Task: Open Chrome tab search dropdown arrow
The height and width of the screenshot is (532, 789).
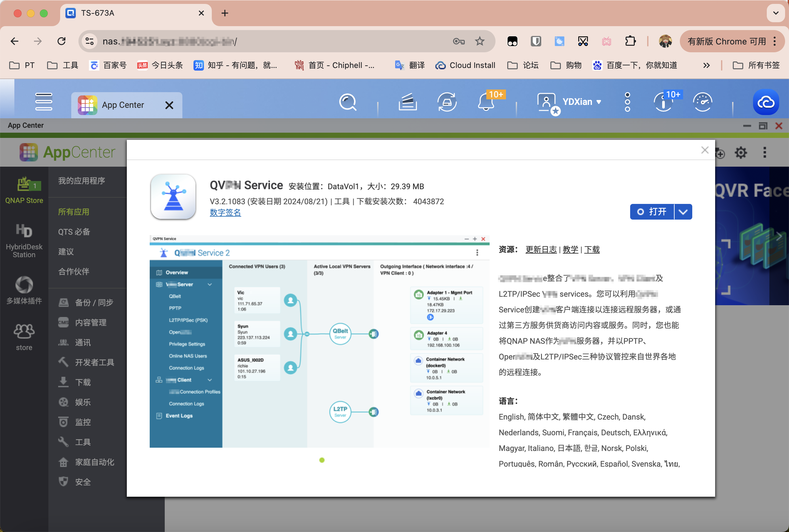Action: [x=776, y=13]
